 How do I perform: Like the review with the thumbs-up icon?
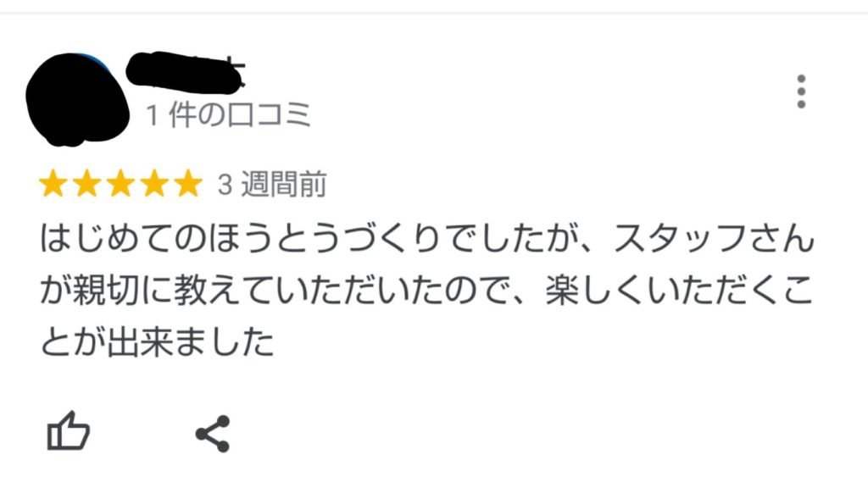tap(68, 431)
